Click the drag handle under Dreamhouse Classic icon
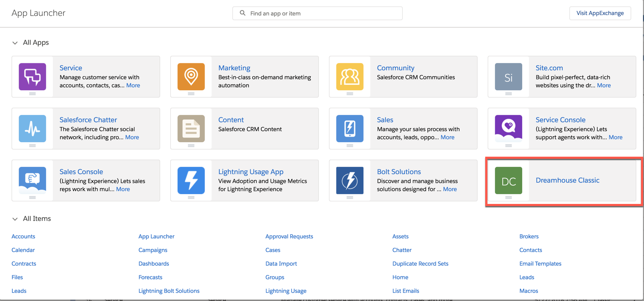The width and height of the screenshot is (644, 301). (509, 198)
